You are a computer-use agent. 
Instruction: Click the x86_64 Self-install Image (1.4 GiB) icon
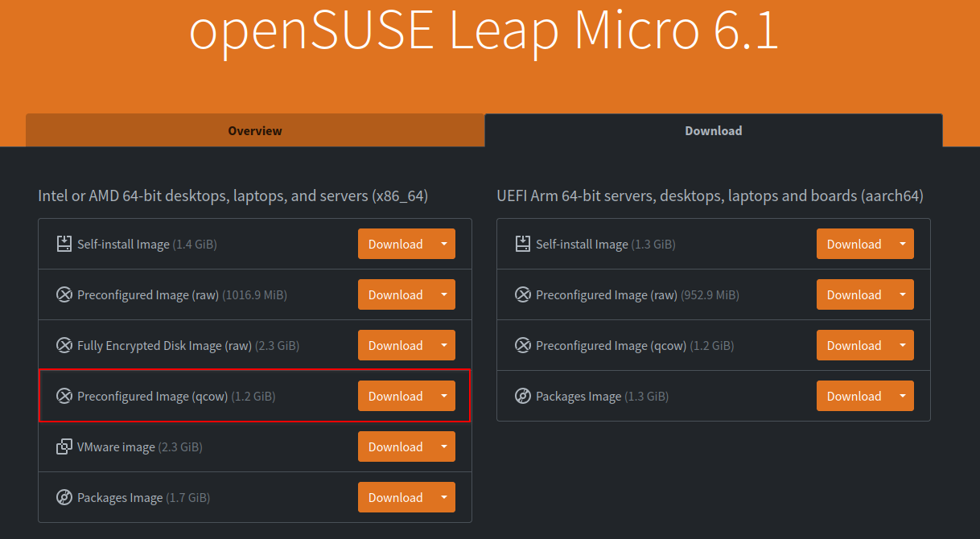64,244
